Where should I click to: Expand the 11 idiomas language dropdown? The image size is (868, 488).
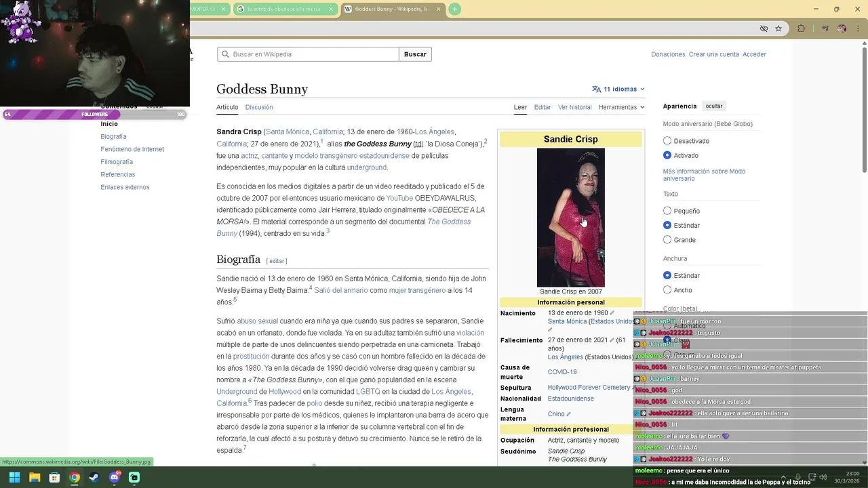tap(618, 89)
